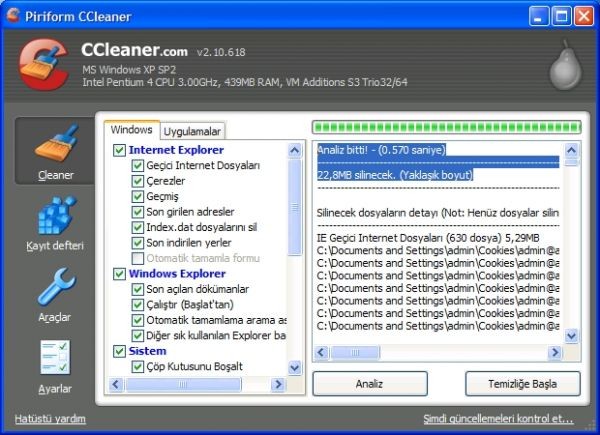Toggle the Internet Explorer group checkbox
Image resolution: width=600 pixels, height=435 pixels.
[119, 150]
